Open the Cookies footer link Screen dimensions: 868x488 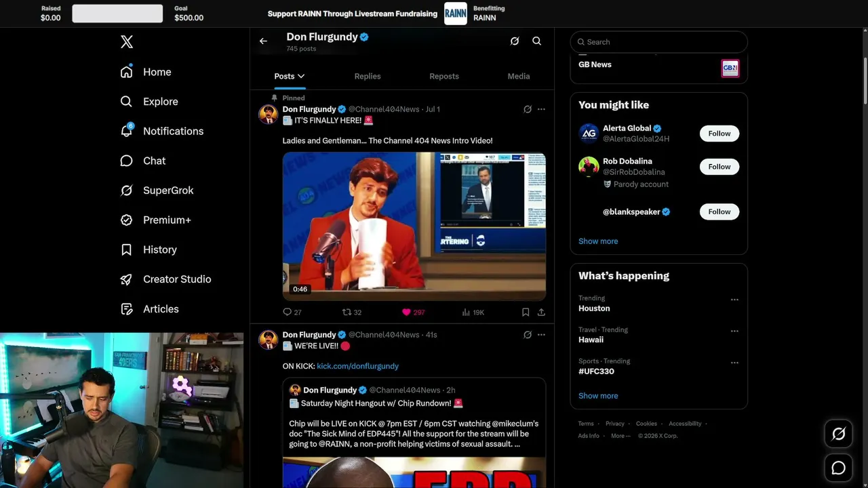pos(646,424)
